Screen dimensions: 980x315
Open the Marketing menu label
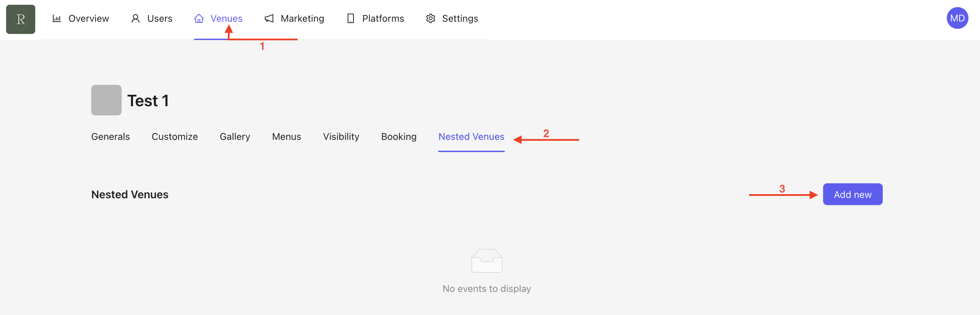pos(302,18)
